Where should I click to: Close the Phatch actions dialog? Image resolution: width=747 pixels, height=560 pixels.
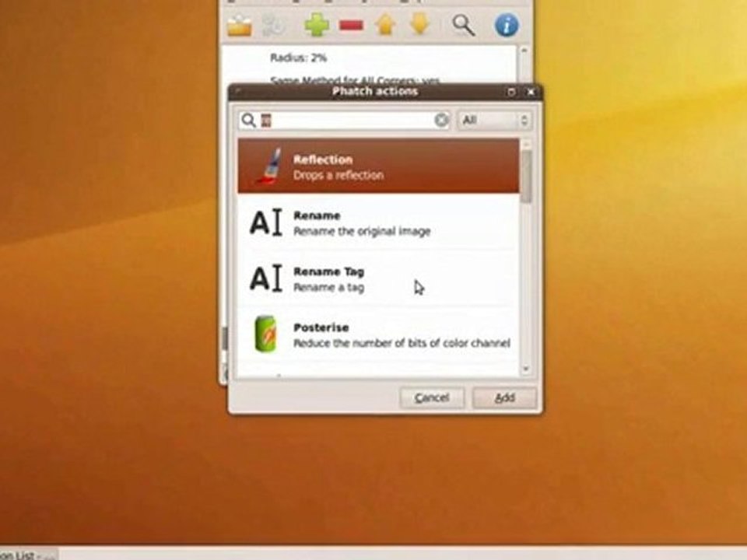pyautogui.click(x=531, y=92)
